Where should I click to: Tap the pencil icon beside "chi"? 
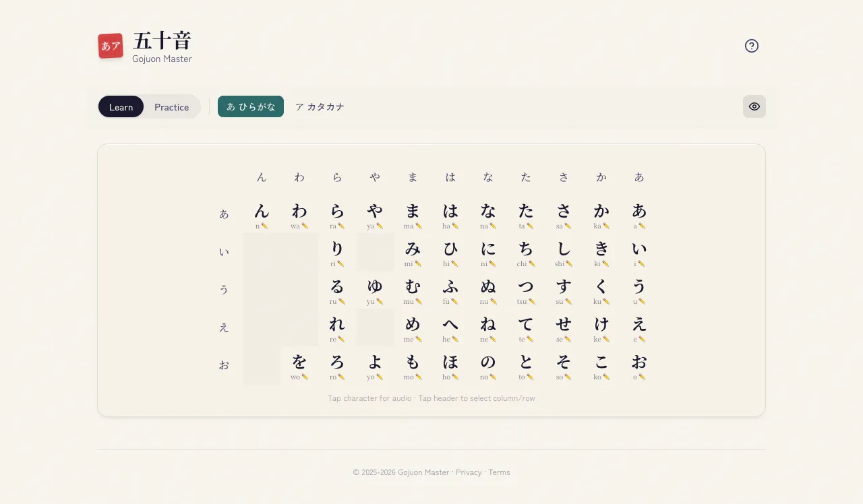pos(532,263)
